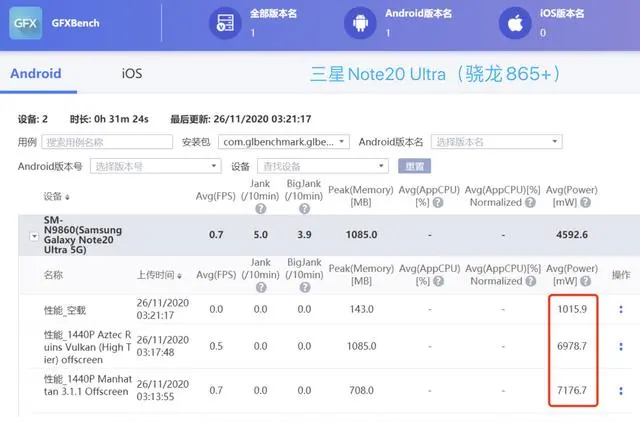Click the Android版本名 header label
The width and height of the screenshot is (640, 422).
pyautogui.click(x=418, y=13)
